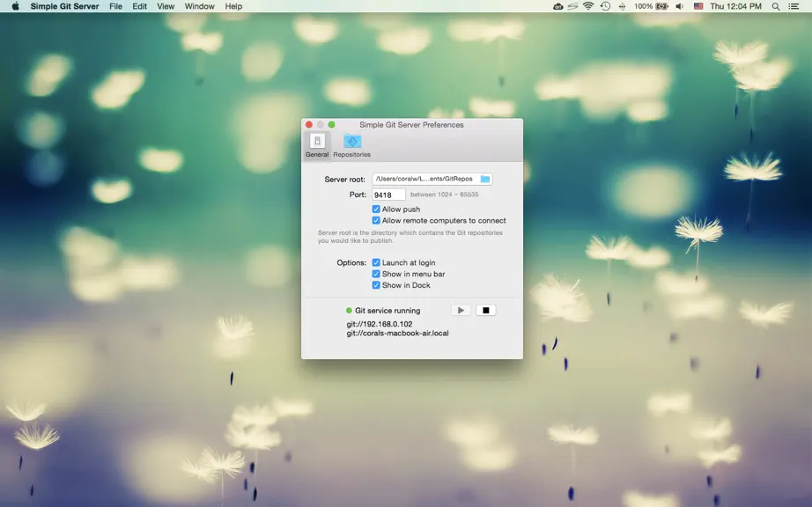Open the File menu
Image resolution: width=812 pixels, height=507 pixels.
pos(116,6)
